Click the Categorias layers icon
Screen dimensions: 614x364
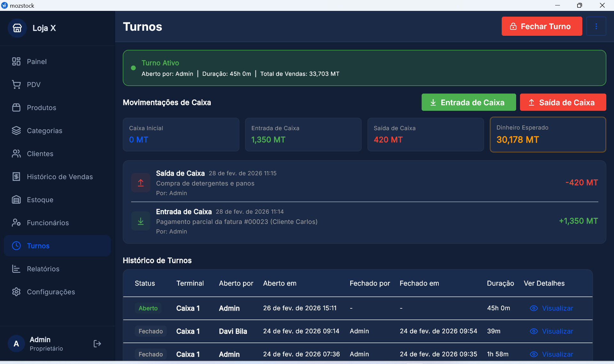16,131
